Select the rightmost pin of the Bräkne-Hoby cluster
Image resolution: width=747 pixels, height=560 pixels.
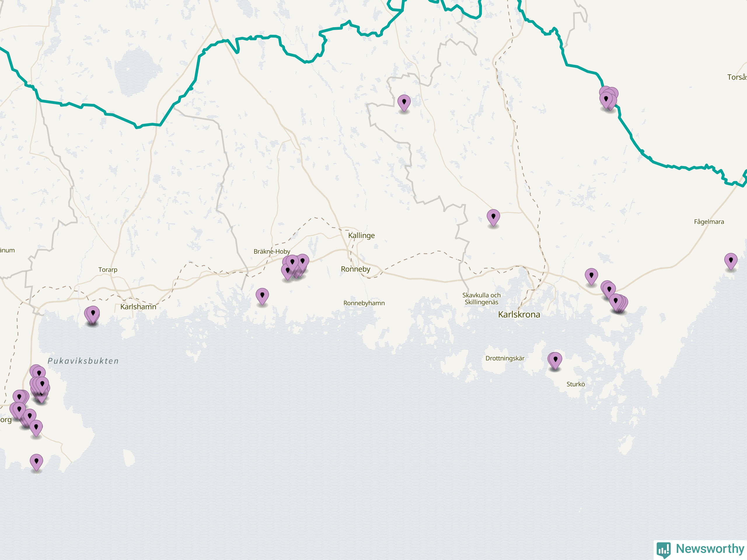coord(303,262)
